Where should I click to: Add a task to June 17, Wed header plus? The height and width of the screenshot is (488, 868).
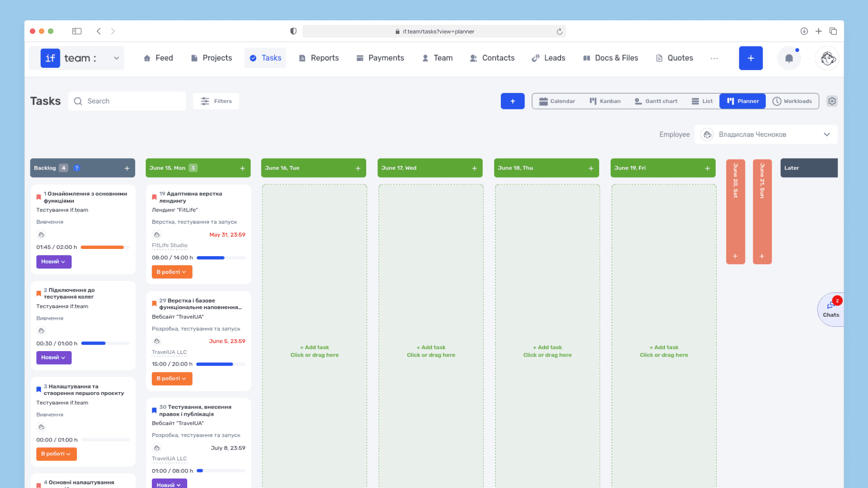pyautogui.click(x=475, y=168)
